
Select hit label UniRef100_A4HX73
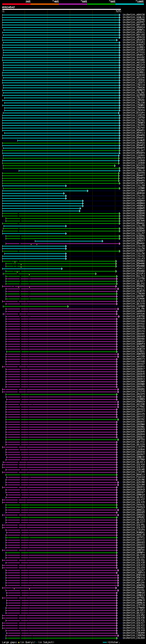tap(134, 359)
